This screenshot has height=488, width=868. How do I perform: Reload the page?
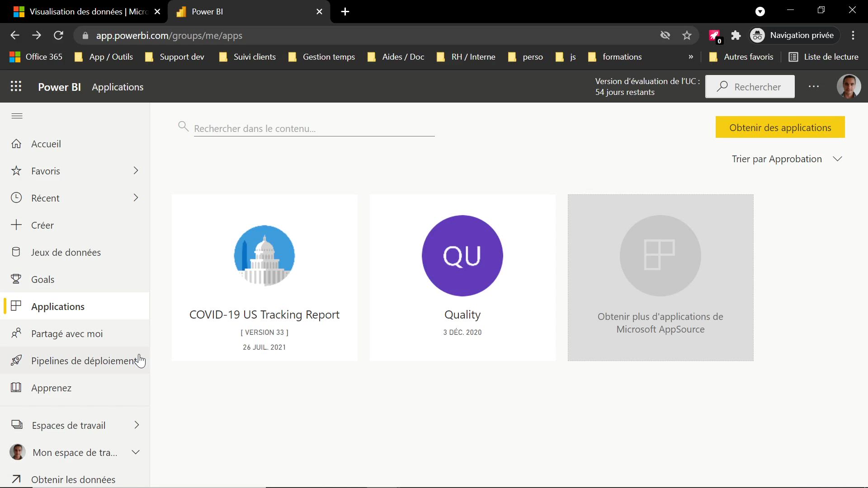58,35
